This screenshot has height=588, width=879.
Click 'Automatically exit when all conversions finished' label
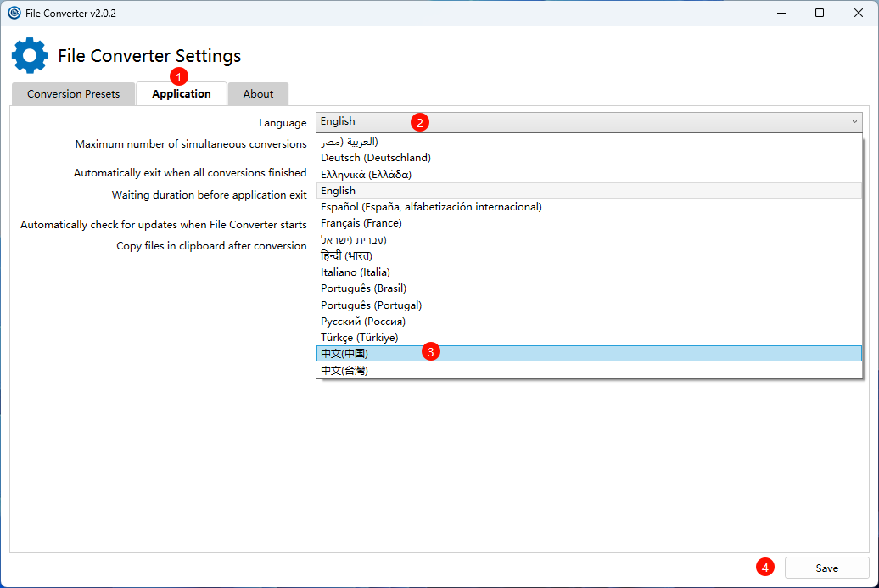[190, 172]
